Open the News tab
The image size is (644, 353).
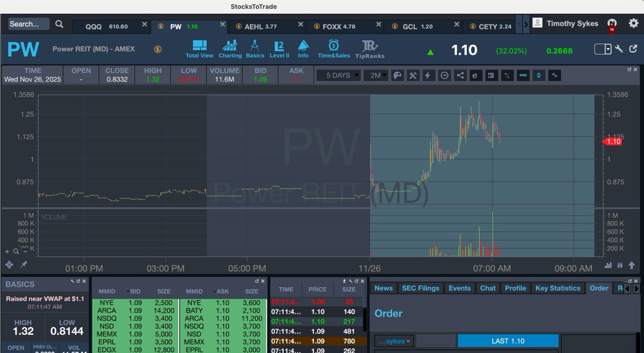point(384,288)
